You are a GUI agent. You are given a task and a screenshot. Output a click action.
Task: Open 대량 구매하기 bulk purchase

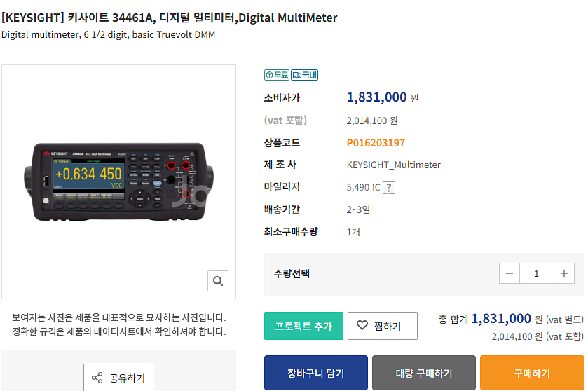click(x=424, y=373)
